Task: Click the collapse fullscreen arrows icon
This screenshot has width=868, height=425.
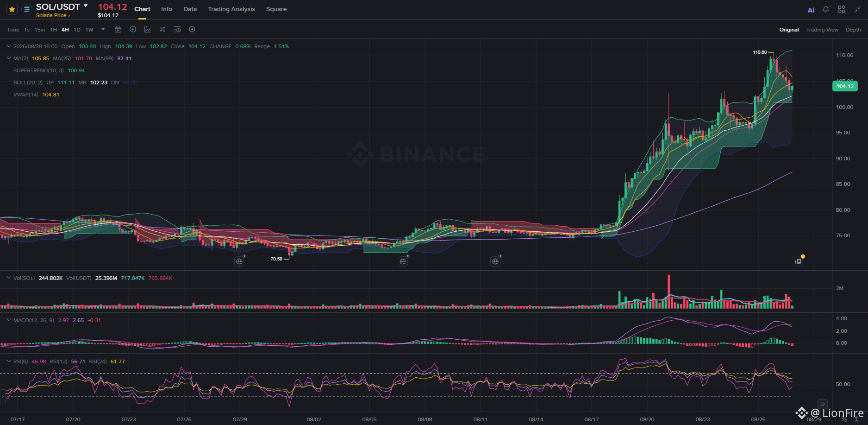Action: 857,9
